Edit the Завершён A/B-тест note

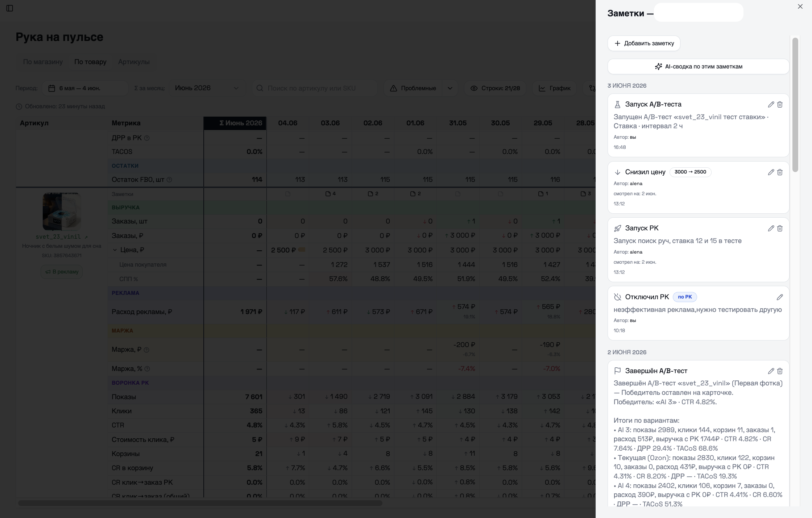point(771,371)
